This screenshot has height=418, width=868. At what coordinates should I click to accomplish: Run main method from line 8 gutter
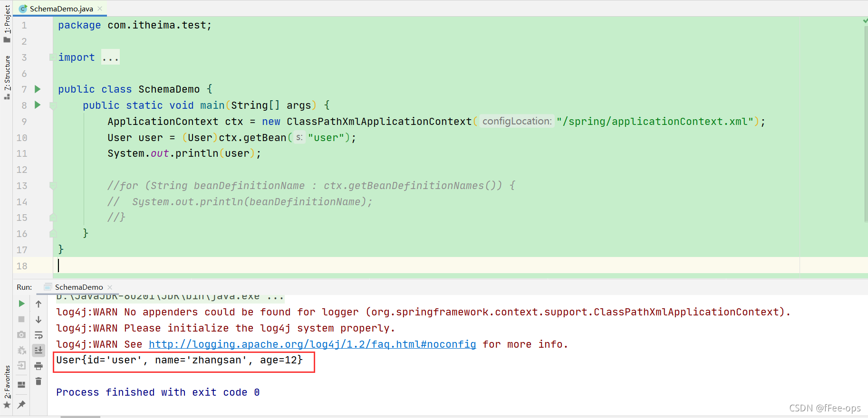tap(38, 105)
